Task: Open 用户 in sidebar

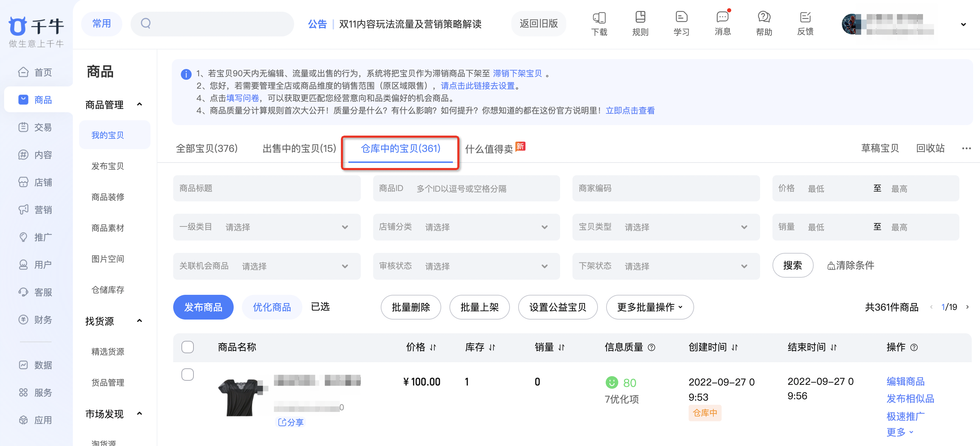Action: click(35, 265)
